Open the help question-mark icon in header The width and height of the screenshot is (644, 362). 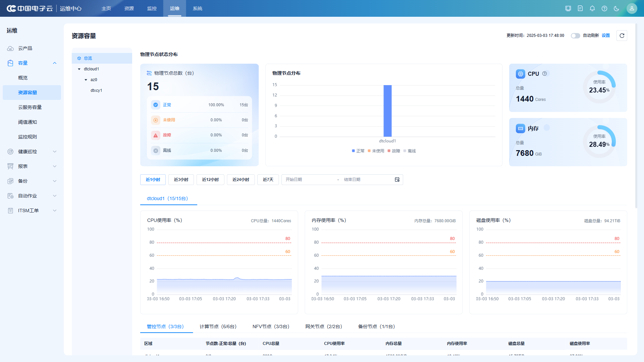coord(604,8)
